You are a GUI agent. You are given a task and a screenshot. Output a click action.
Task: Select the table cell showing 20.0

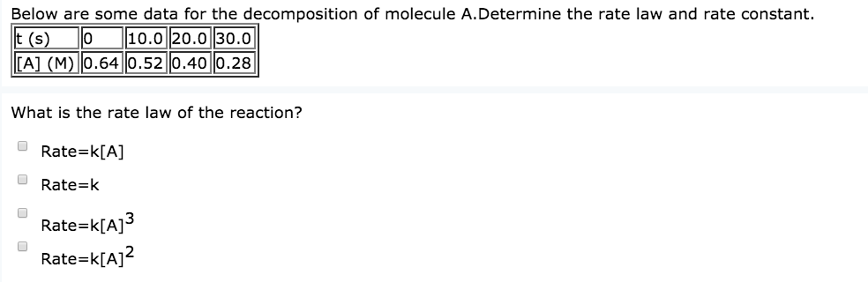point(190,39)
